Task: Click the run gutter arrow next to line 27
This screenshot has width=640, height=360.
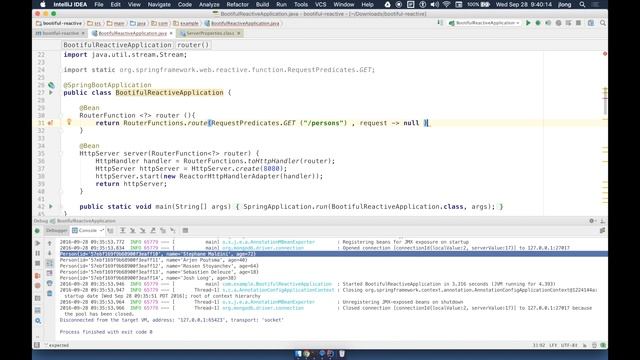Action: click(x=51, y=93)
